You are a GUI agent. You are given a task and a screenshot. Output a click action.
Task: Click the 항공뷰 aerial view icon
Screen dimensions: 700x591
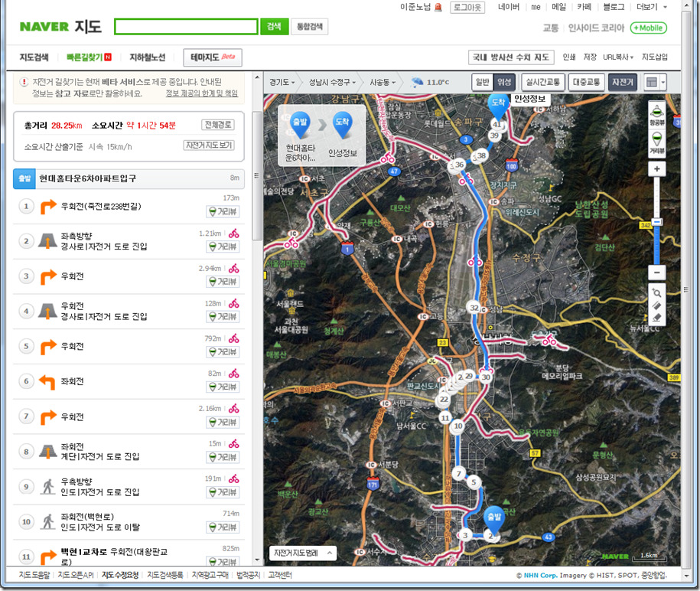click(x=656, y=113)
